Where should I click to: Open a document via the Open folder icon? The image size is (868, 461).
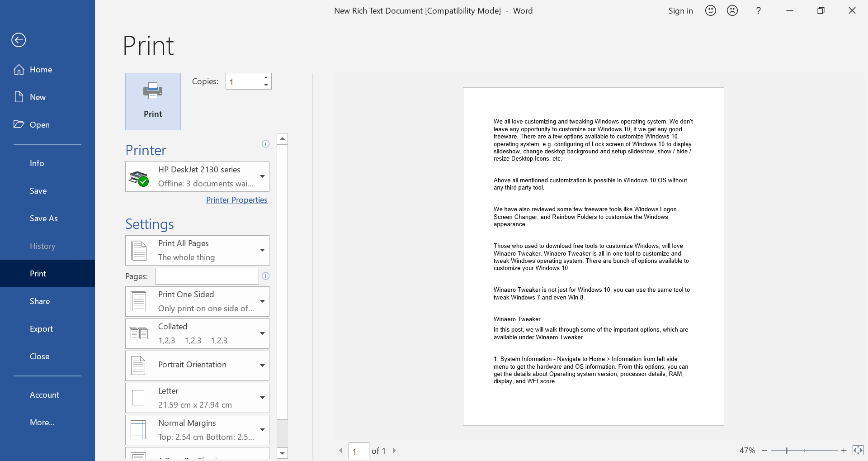click(x=40, y=124)
